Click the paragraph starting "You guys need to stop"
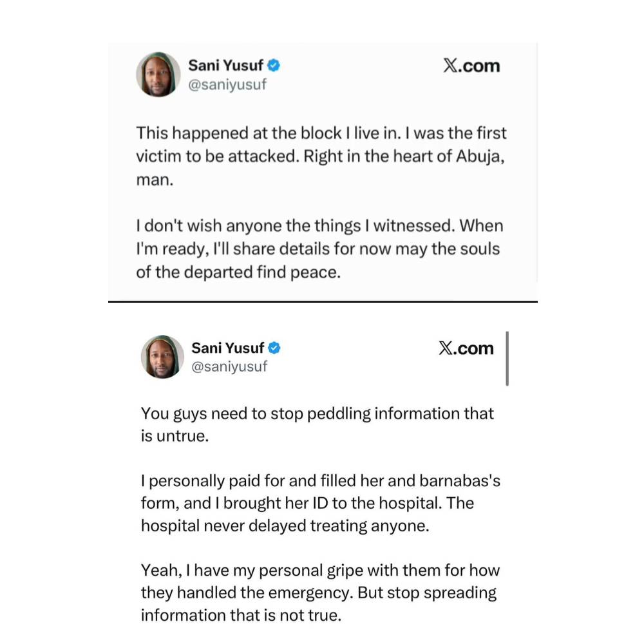 point(317,424)
